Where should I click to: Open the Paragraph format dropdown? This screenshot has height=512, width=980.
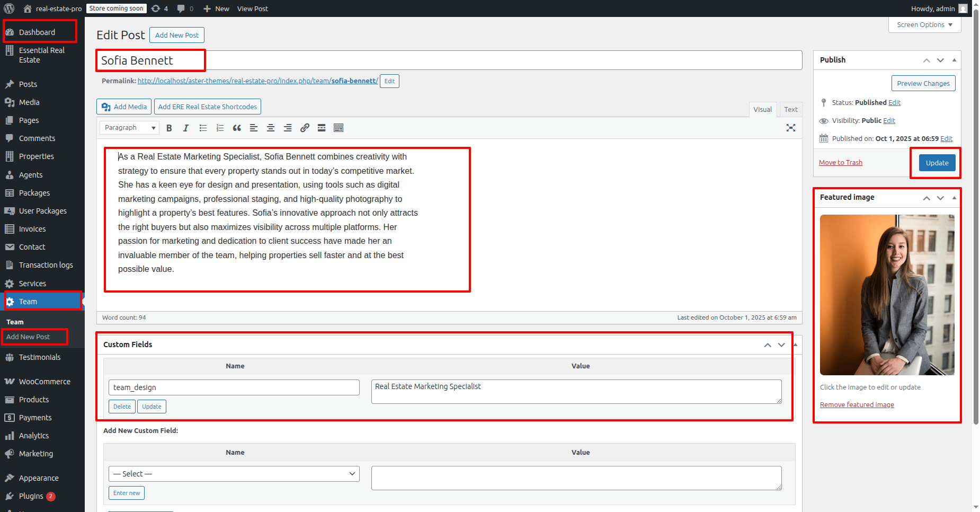[130, 128]
